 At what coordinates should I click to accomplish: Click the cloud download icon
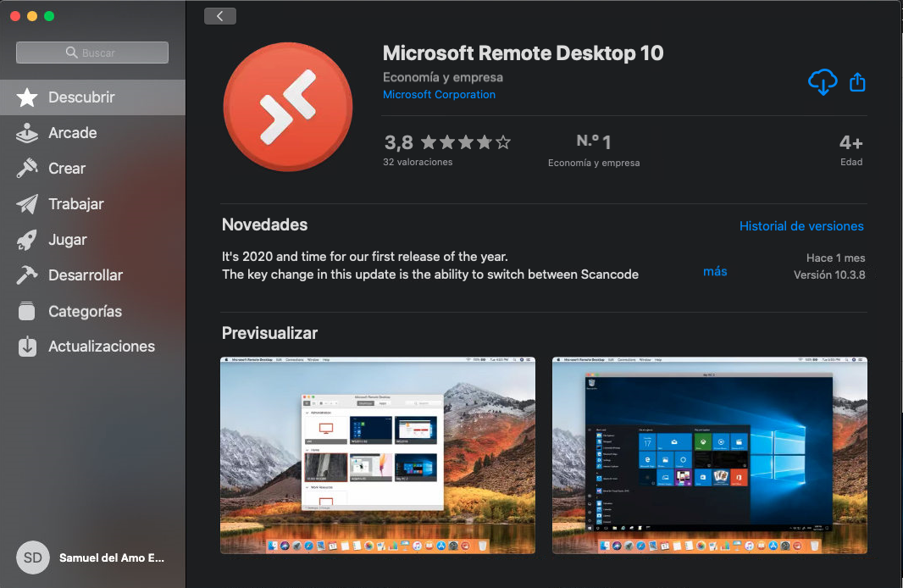[822, 82]
